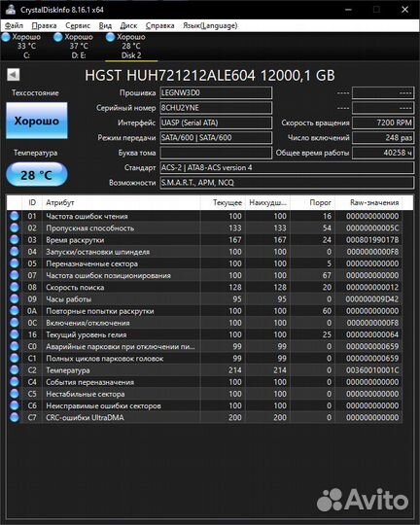Click status orb for attribute 04
The width and height of the screenshot is (420, 525).
(x=15, y=252)
